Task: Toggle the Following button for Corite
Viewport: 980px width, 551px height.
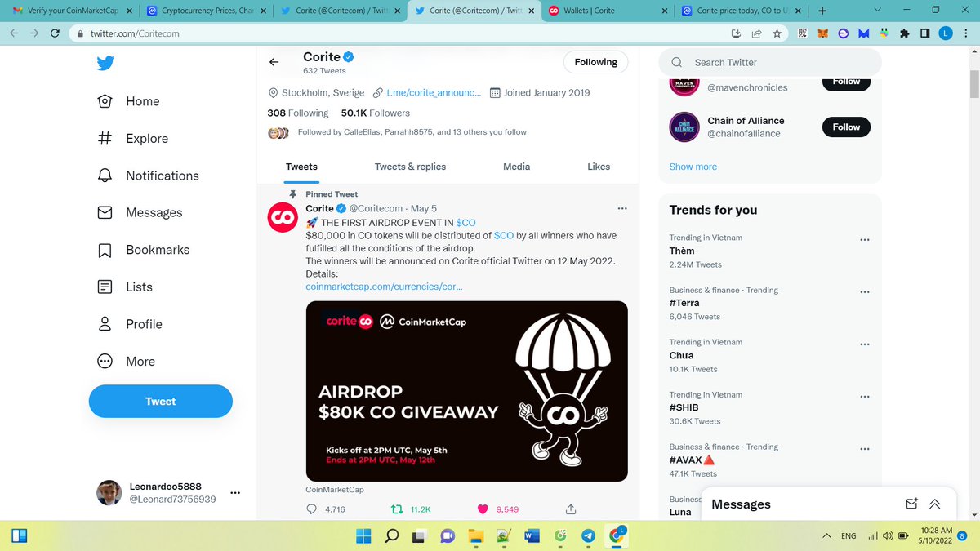Action: point(595,62)
